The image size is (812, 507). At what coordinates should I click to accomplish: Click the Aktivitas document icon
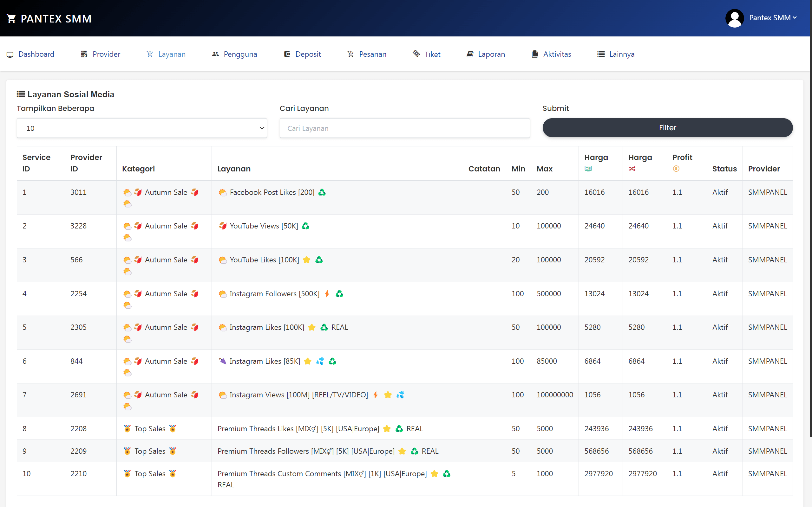click(534, 54)
